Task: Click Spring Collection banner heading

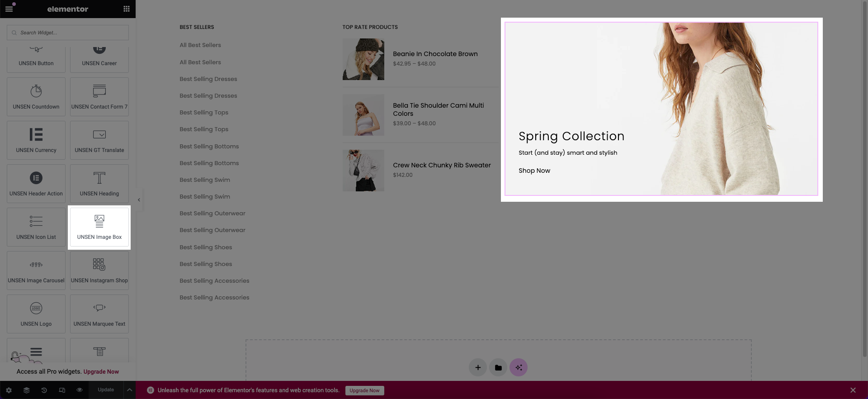Action: 571,136
